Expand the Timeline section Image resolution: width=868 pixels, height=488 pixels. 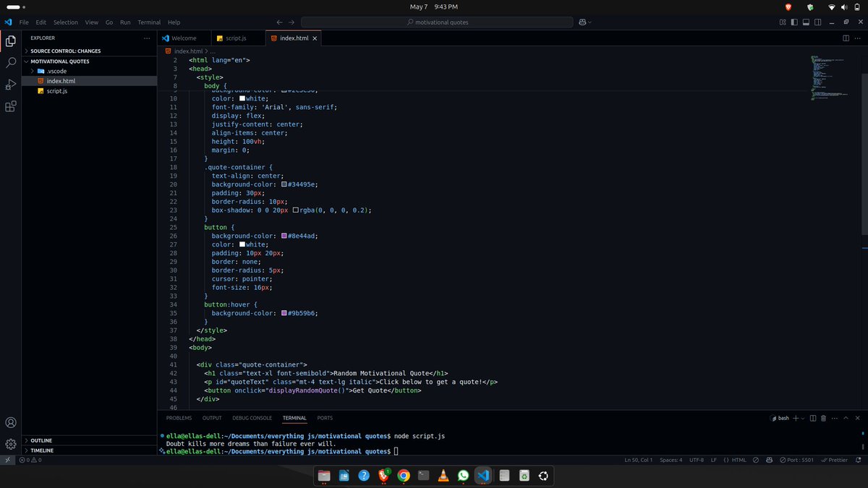point(89,450)
